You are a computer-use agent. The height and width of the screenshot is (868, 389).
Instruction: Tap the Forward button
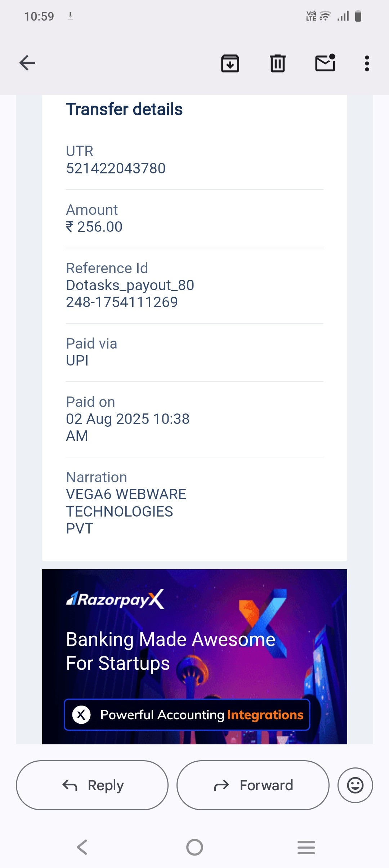pos(253,785)
